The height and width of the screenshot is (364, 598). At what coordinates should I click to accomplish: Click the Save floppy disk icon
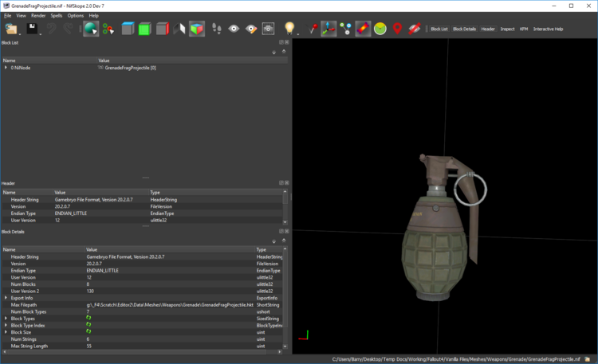click(x=32, y=29)
